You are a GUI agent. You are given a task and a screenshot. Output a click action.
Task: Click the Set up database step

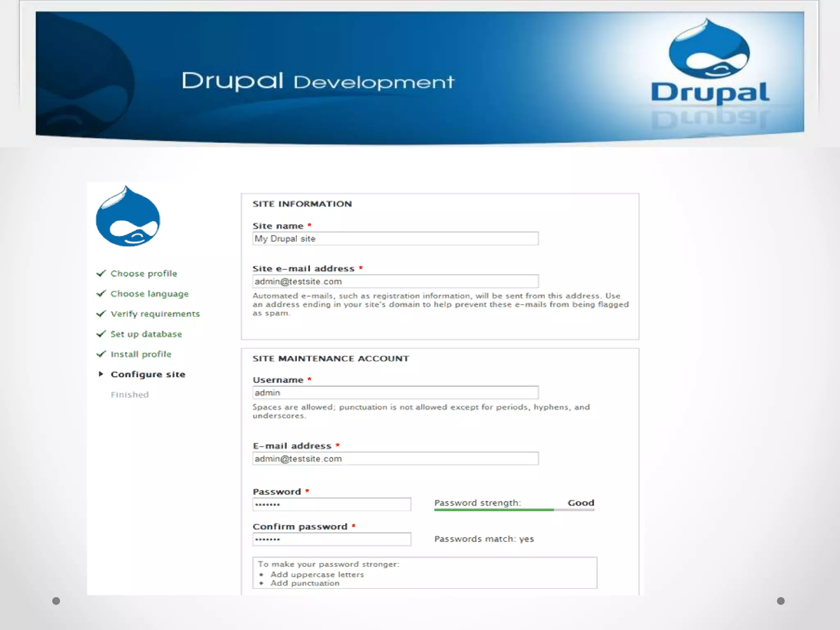click(x=146, y=334)
